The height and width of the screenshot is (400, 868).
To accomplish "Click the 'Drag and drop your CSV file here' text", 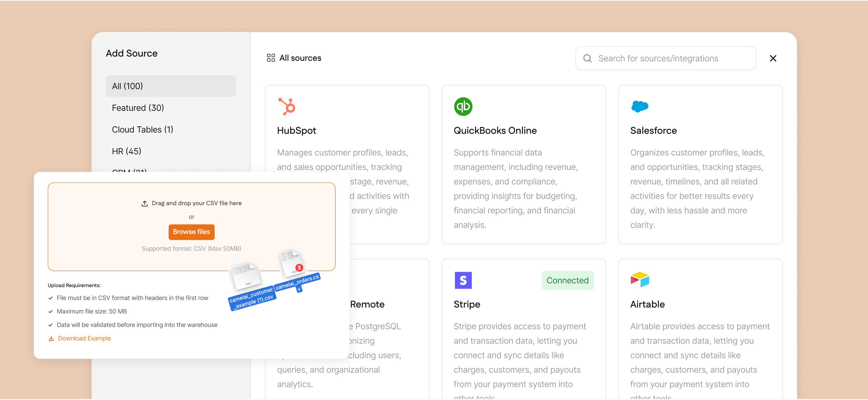I will (x=197, y=203).
